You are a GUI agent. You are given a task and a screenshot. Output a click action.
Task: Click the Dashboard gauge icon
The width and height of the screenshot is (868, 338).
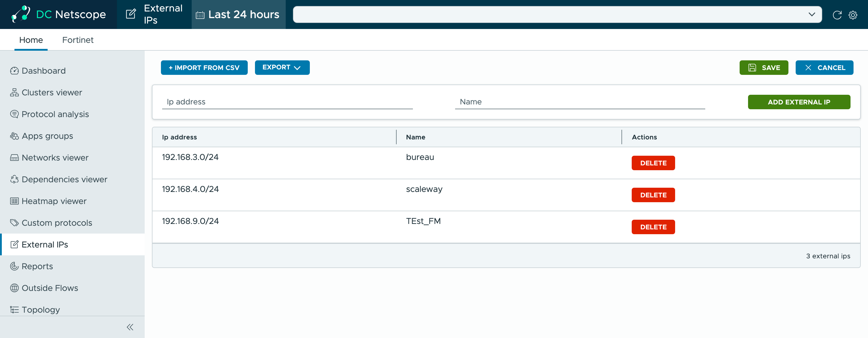point(14,71)
